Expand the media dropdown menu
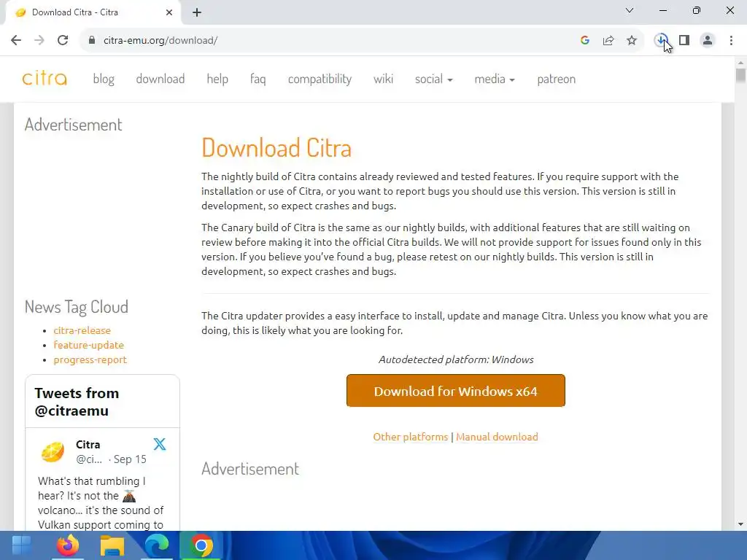This screenshot has width=747, height=560. coord(495,79)
